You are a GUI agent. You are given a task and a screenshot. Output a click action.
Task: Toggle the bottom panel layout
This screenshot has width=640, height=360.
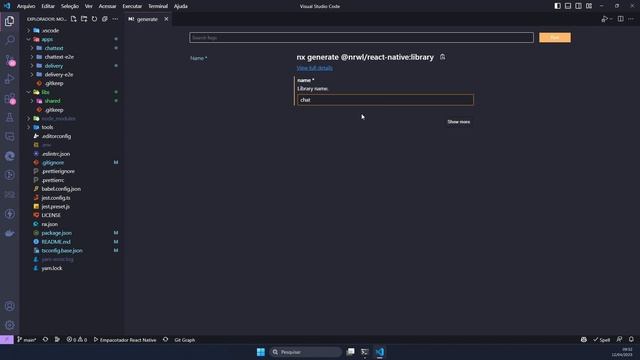(x=568, y=6)
